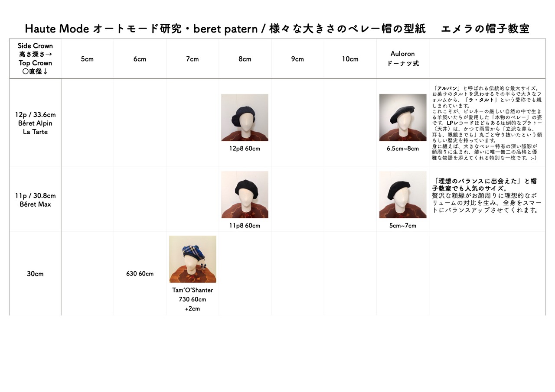Screen dimensions: 555x392
Task: Click the '5cm~7cm' caption
Action: 403,226
